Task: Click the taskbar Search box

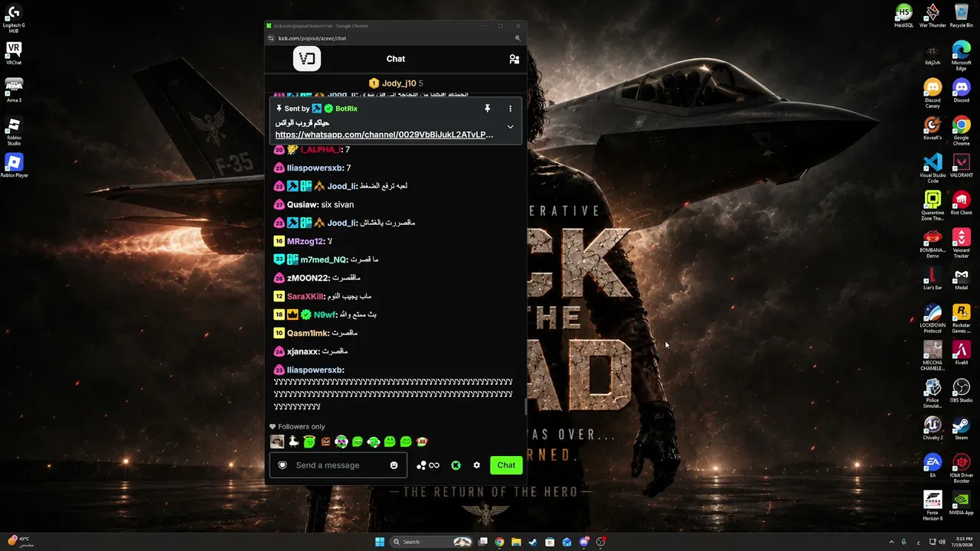Action: click(x=432, y=542)
